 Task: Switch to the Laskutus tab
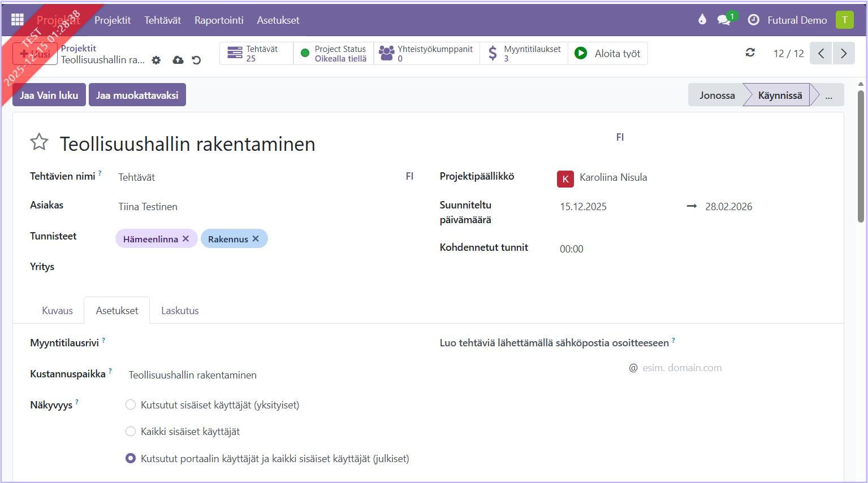coord(180,311)
